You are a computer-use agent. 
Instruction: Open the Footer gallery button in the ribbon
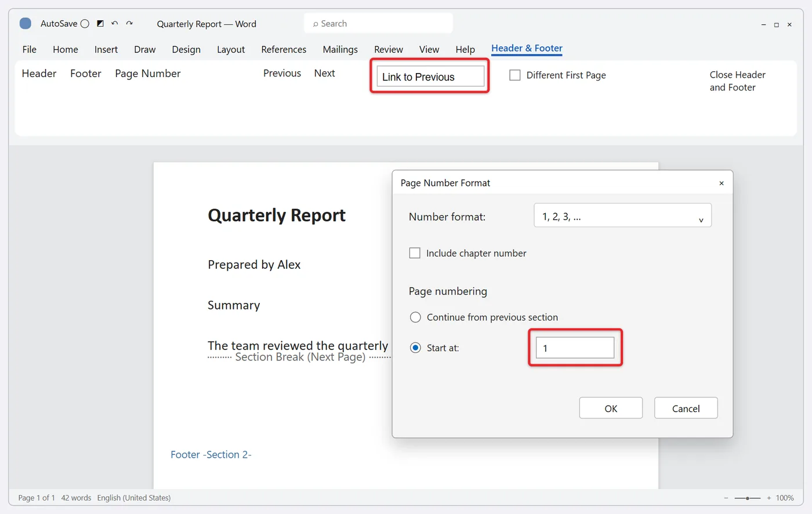pos(86,74)
